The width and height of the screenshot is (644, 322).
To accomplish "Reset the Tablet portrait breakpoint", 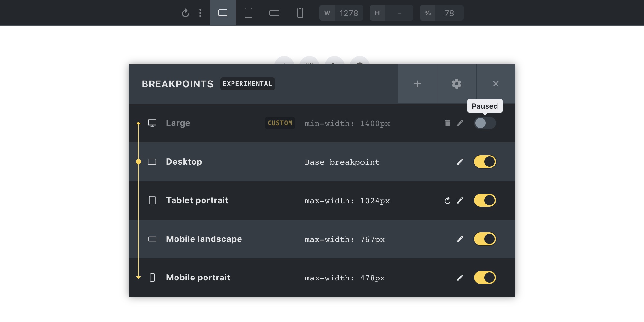I will (447, 200).
